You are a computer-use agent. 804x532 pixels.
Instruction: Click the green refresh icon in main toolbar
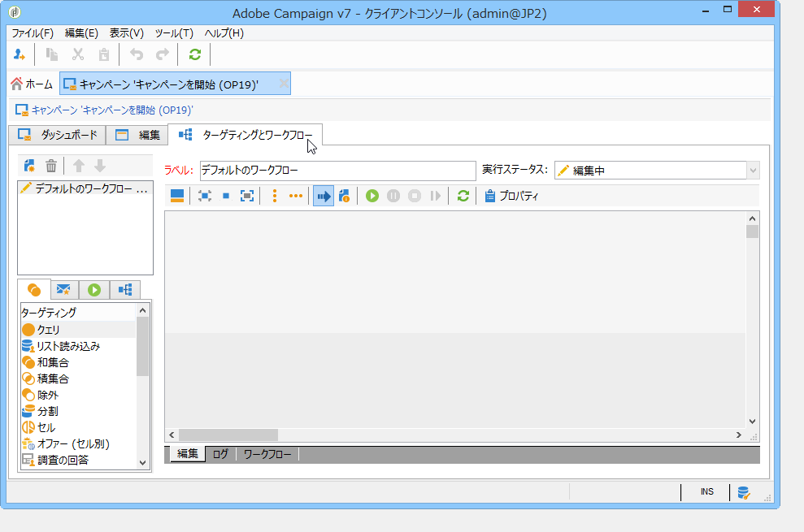point(195,54)
